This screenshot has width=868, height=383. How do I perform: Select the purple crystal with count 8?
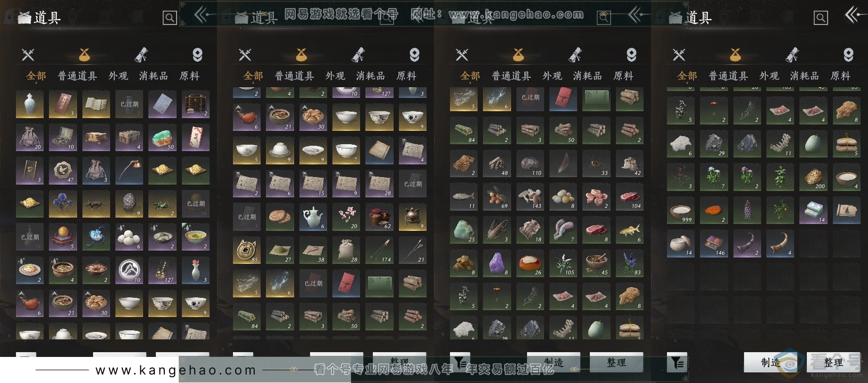point(497,263)
